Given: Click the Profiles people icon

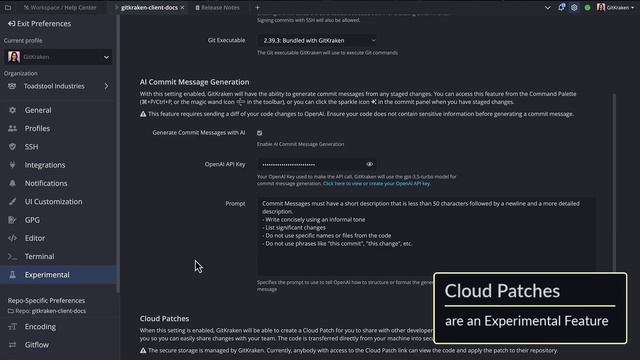Looking at the screenshot, I should [13, 129].
